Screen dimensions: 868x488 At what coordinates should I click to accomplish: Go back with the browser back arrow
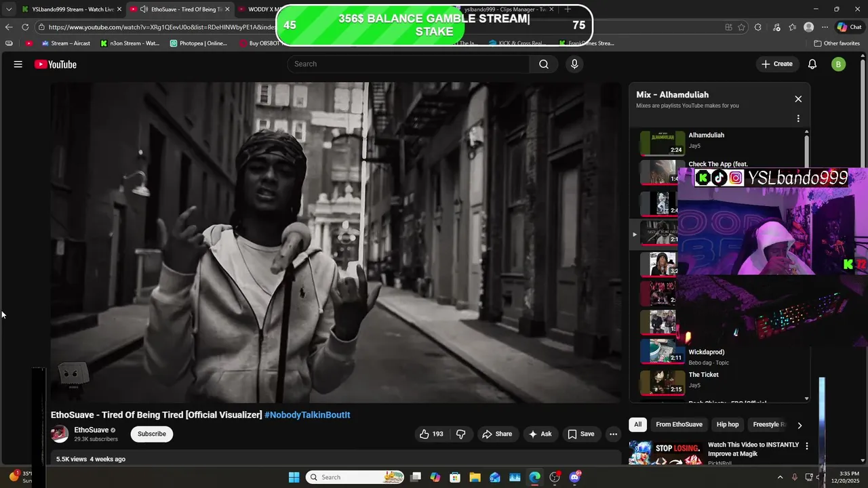click(8, 27)
